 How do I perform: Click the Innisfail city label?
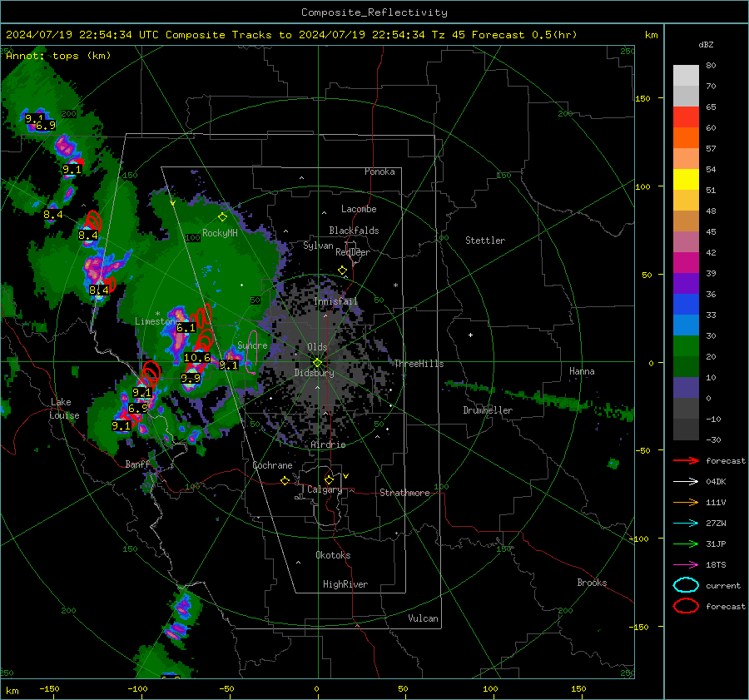335,301
